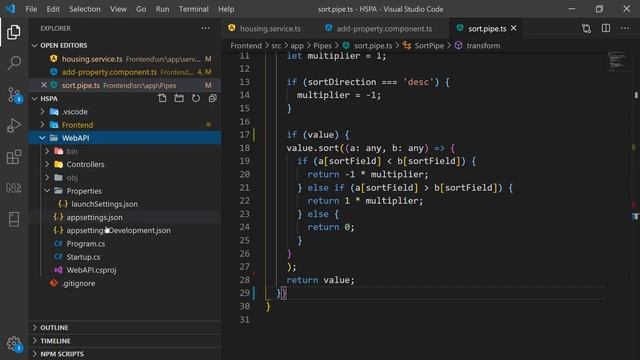640x360 pixels.
Task: Click the VS Code logo in title bar
Action: [10, 9]
